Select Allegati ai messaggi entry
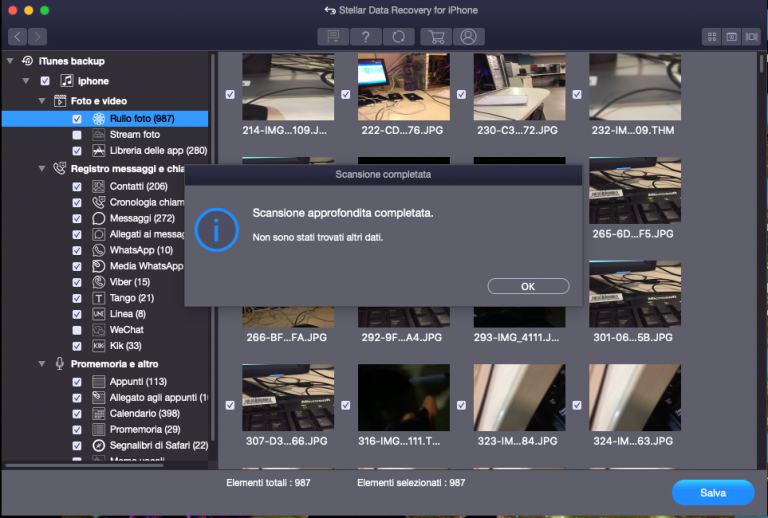Screen dimensions: 768x518 click(147, 234)
